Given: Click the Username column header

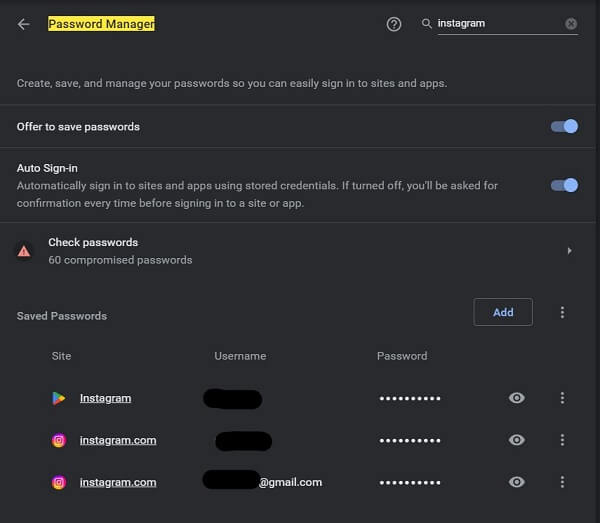Looking at the screenshot, I should pyautogui.click(x=240, y=356).
